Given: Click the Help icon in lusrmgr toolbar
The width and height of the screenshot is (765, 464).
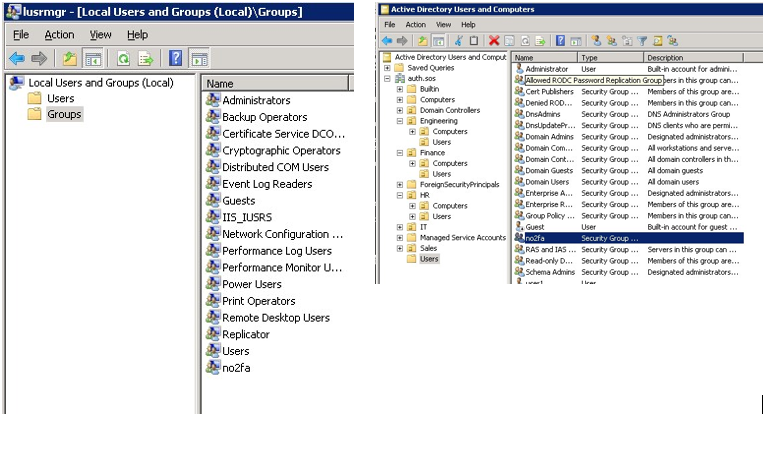Looking at the screenshot, I should (x=176, y=59).
